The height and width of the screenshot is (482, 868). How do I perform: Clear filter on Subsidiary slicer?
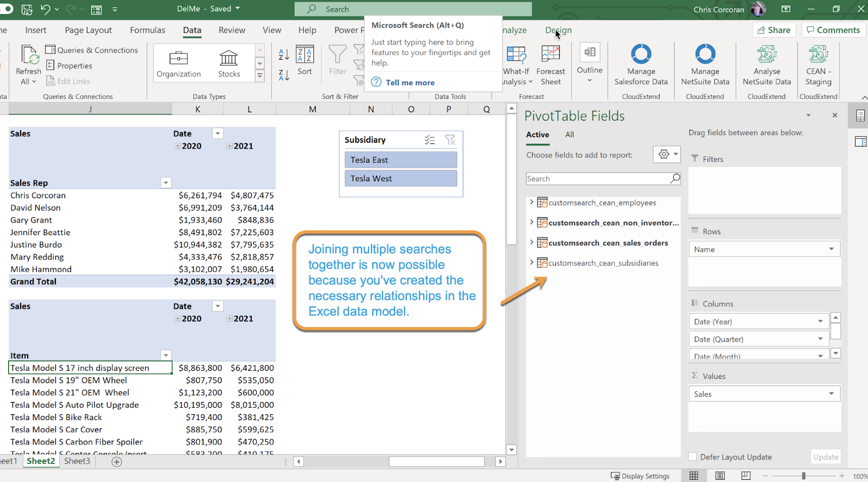pyautogui.click(x=450, y=140)
